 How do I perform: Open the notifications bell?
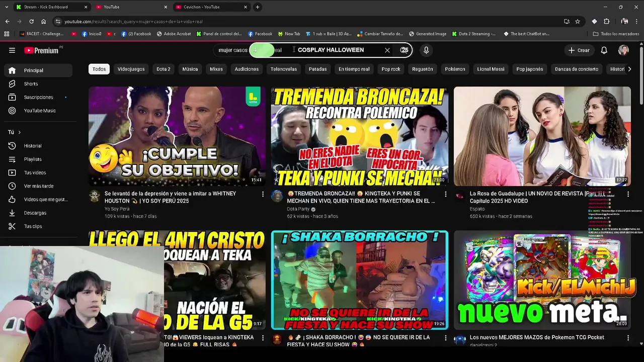pos(604,50)
